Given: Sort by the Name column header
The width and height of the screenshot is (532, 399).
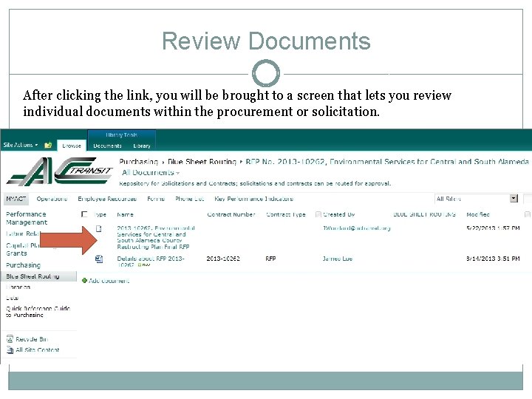Looking at the screenshot, I should tap(125, 214).
